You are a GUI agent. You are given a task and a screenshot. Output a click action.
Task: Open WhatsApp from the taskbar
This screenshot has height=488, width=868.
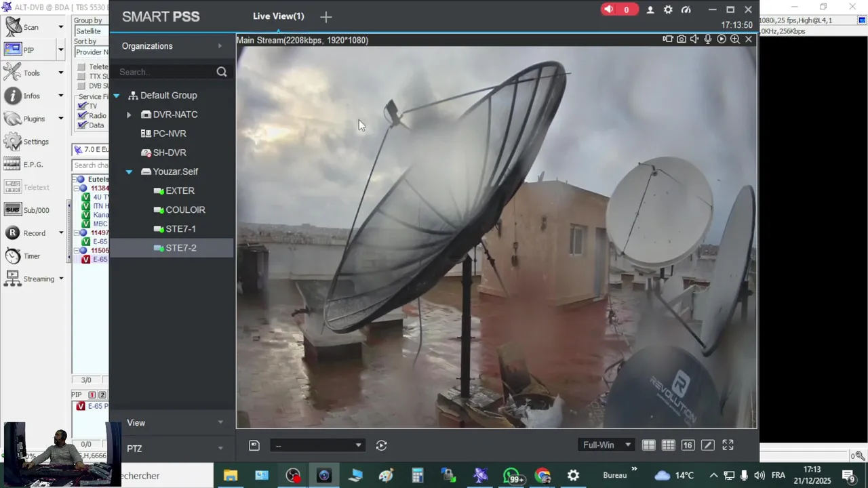512,476
